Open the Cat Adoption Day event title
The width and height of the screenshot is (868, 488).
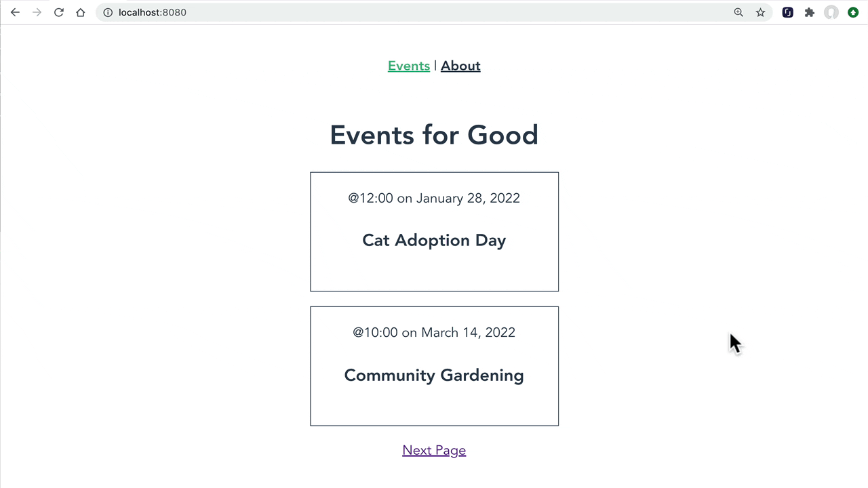coord(434,240)
